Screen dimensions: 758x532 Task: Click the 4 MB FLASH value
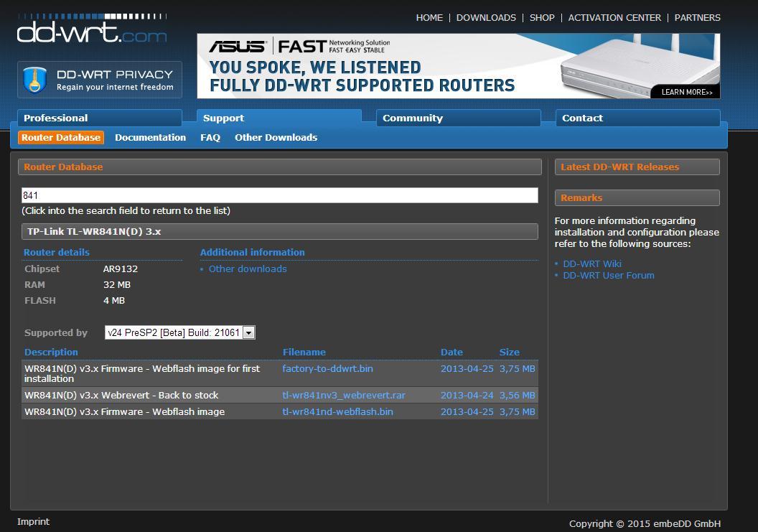click(x=114, y=300)
